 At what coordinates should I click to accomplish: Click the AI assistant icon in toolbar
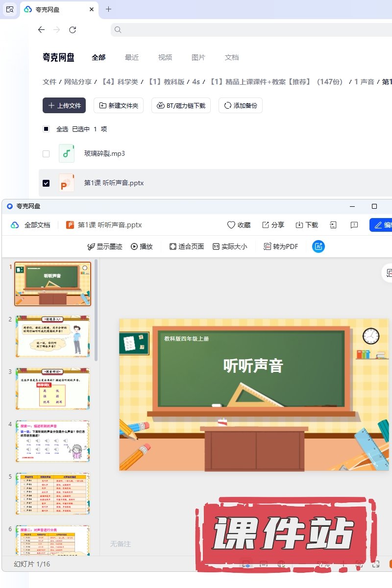pos(318,246)
